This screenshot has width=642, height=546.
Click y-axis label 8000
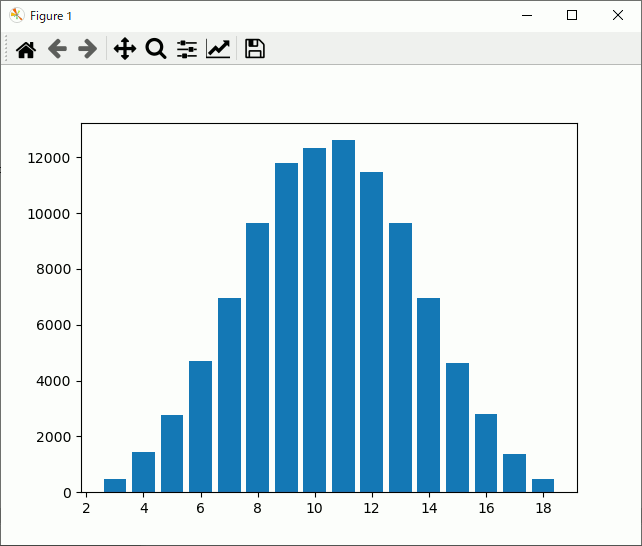pos(53,269)
